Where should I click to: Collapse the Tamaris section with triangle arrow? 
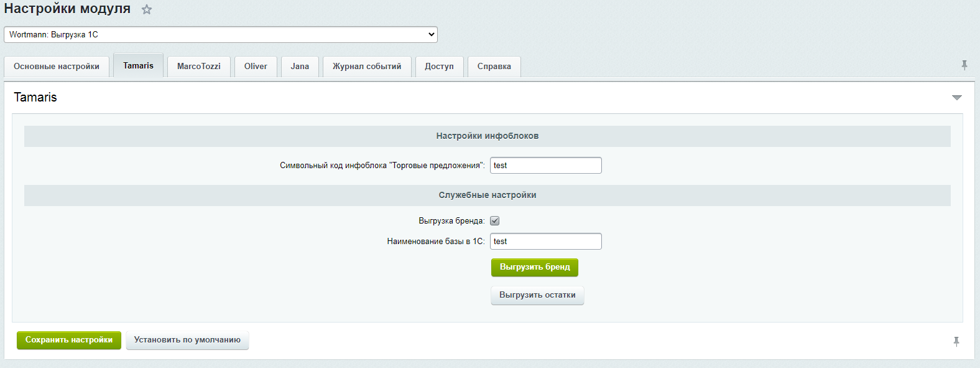point(956,98)
